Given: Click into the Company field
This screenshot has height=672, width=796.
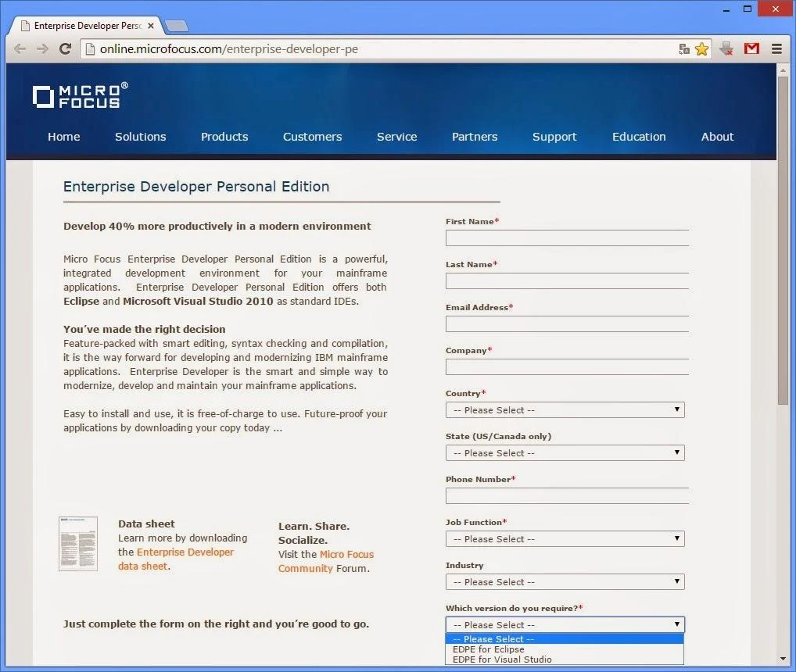Looking at the screenshot, I should (x=567, y=367).
